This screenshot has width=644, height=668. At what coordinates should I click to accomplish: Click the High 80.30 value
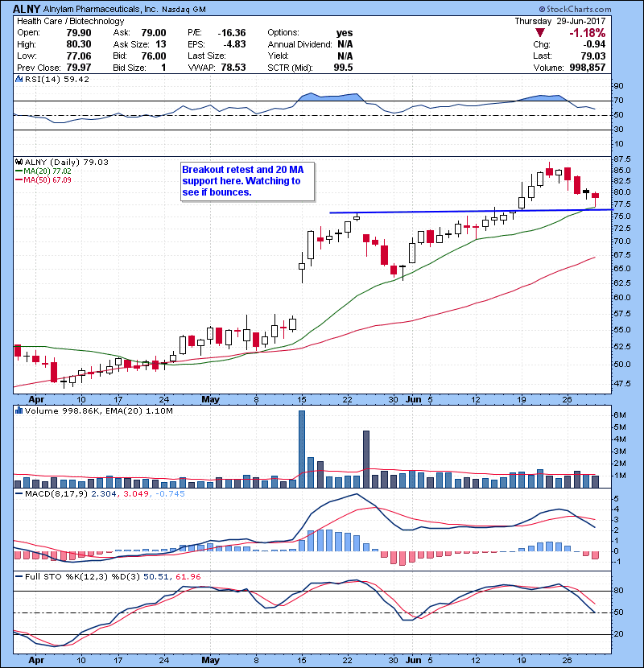[78, 44]
